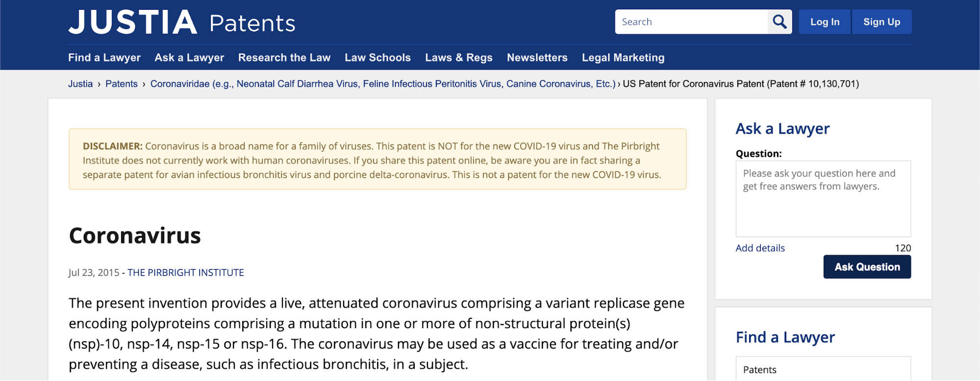The image size is (980, 381).
Task: Open the Find a Lawyer menu
Action: 104,58
